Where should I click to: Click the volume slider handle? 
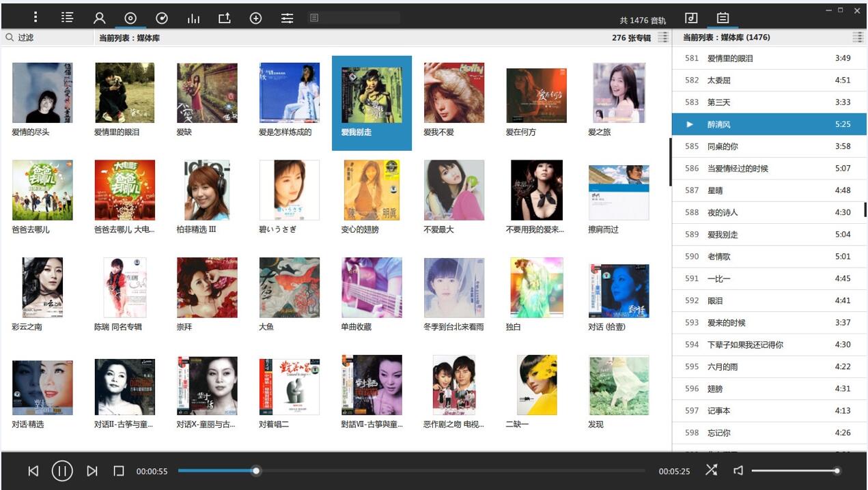(x=837, y=471)
